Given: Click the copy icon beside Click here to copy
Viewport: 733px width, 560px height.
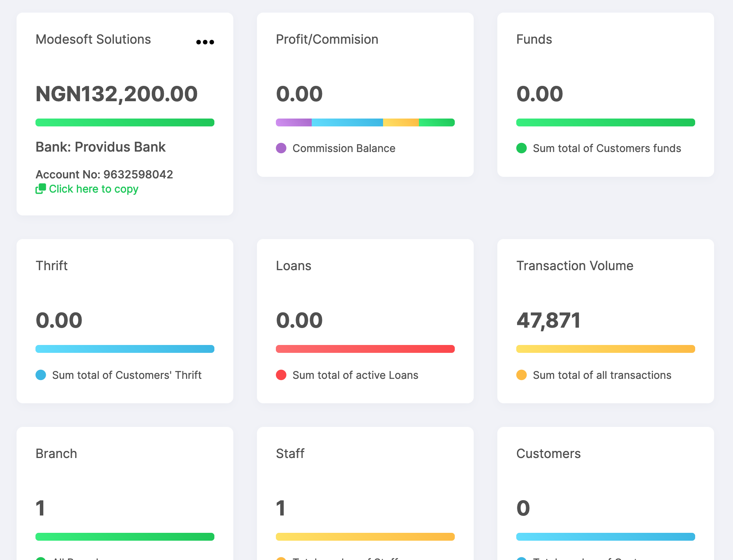Looking at the screenshot, I should [x=41, y=189].
